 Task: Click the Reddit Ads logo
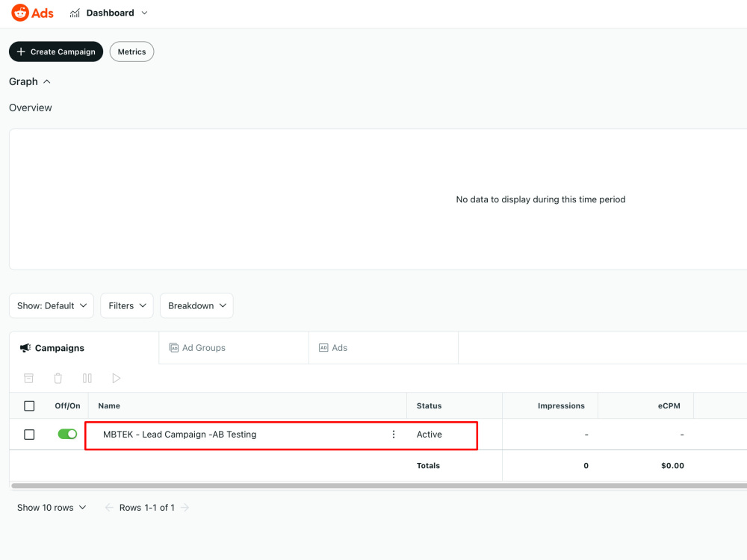pos(32,13)
